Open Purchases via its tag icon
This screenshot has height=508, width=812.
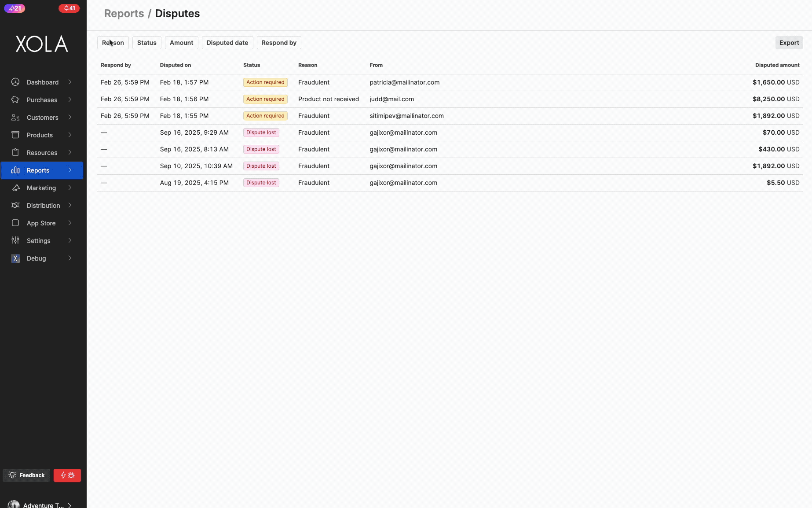[x=15, y=99]
